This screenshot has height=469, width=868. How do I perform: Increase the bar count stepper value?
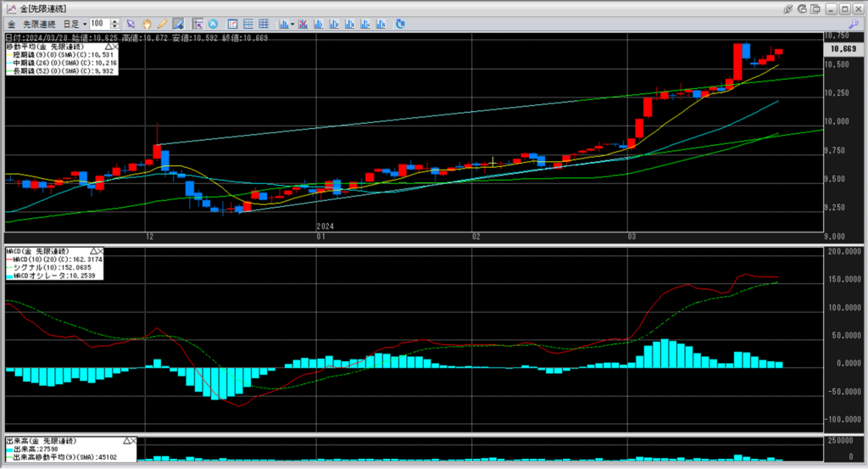(x=114, y=20)
